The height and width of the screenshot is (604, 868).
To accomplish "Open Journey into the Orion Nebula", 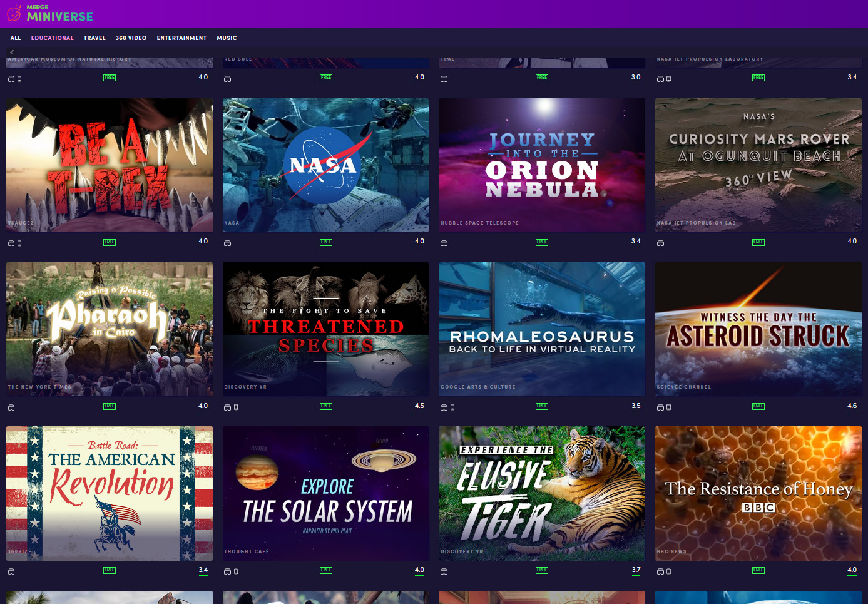I will pos(542,165).
